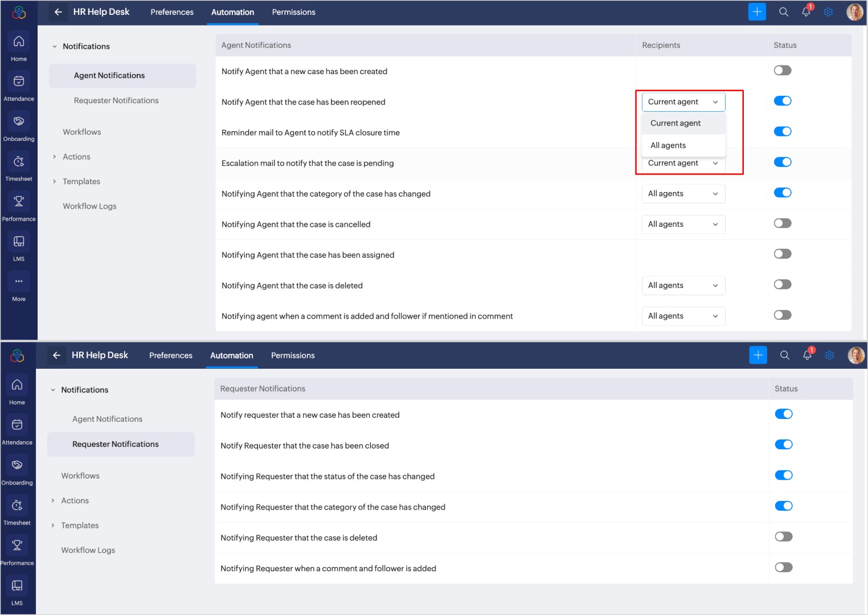Open recipients dropdown for comment and follower row
The height and width of the screenshot is (615, 868).
(683, 316)
